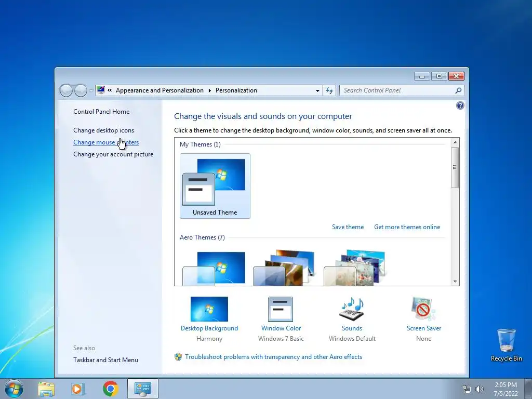Screen dimensions: 532x399
Task: Click the theme list scroll up arrow
Action: pos(455,142)
